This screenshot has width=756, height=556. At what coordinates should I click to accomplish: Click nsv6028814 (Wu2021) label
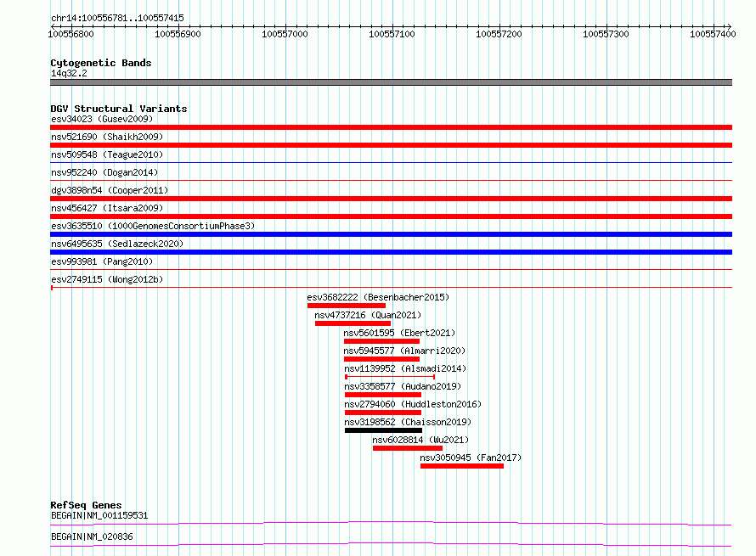(420, 440)
